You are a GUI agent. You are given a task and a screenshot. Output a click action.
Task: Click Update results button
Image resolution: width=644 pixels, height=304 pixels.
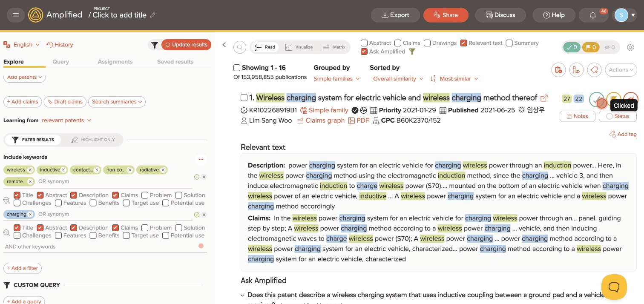[186, 45]
